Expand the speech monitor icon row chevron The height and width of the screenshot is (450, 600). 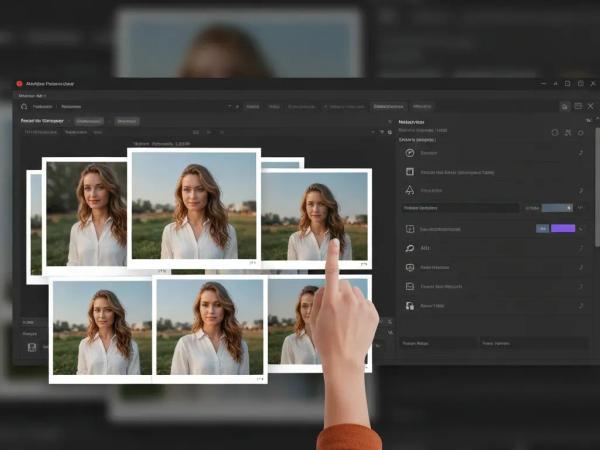click(580, 267)
